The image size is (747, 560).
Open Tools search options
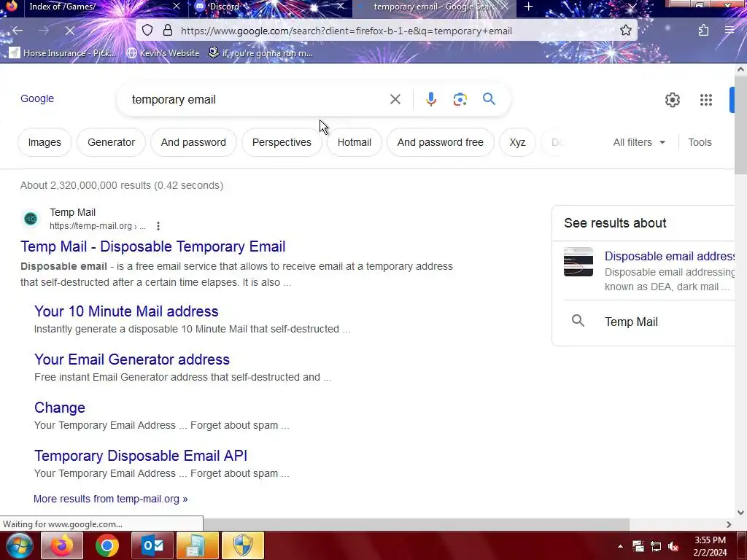pos(700,142)
